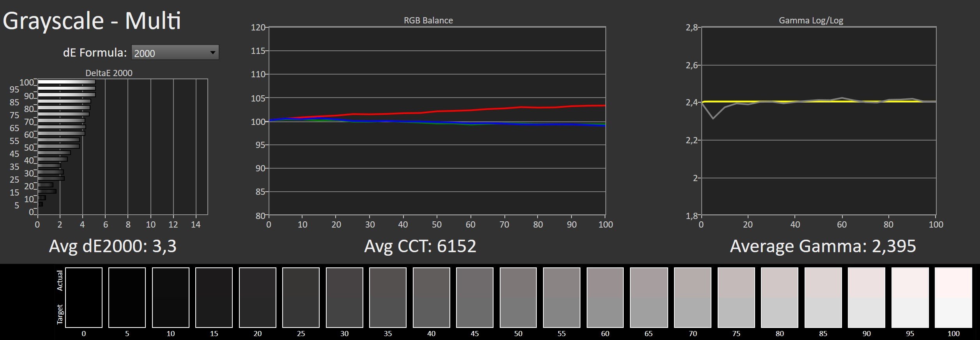
Task: Select the 50 grayscale swatch
Action: tap(518, 297)
